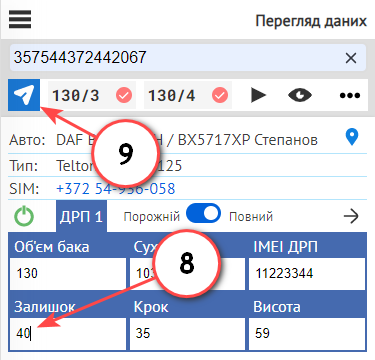Click the Залишок input showing 40
Screen dimensions: 375x360
68,333
